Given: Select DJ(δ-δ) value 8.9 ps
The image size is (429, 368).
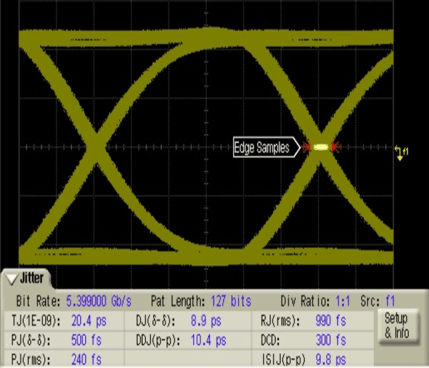Looking at the screenshot, I should 206,321.
